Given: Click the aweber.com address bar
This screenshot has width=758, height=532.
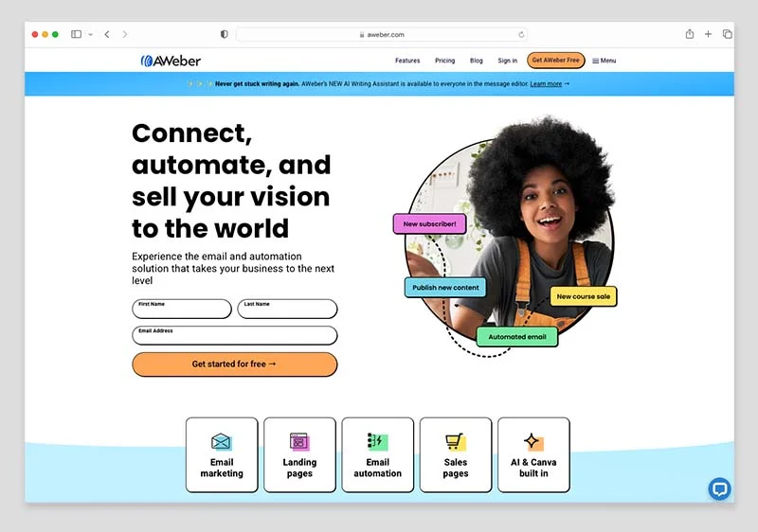Looking at the screenshot, I should (382, 35).
